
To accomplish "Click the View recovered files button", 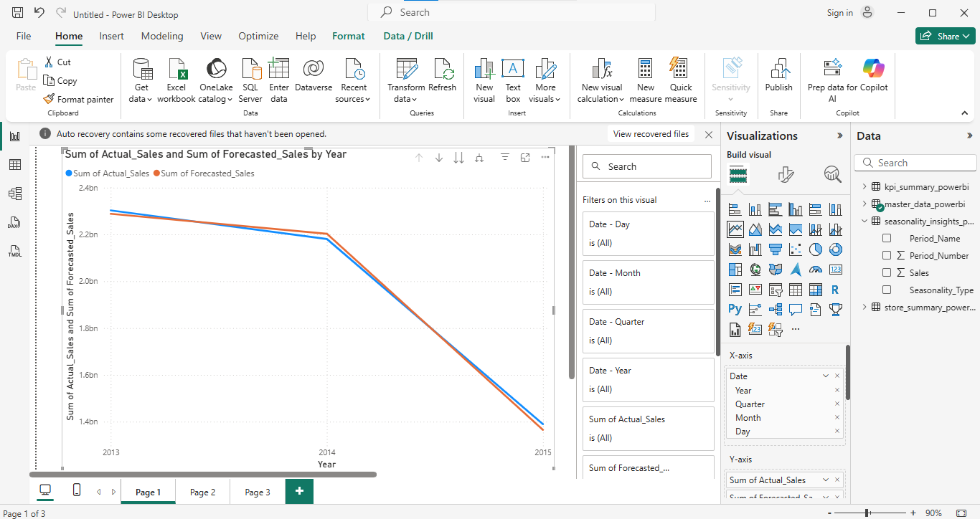I will click(x=651, y=134).
